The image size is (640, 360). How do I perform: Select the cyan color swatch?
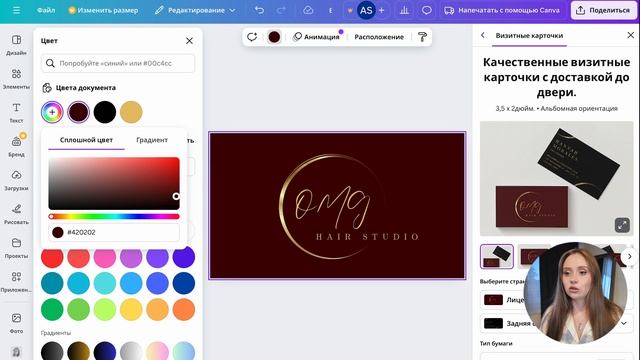[78, 283]
